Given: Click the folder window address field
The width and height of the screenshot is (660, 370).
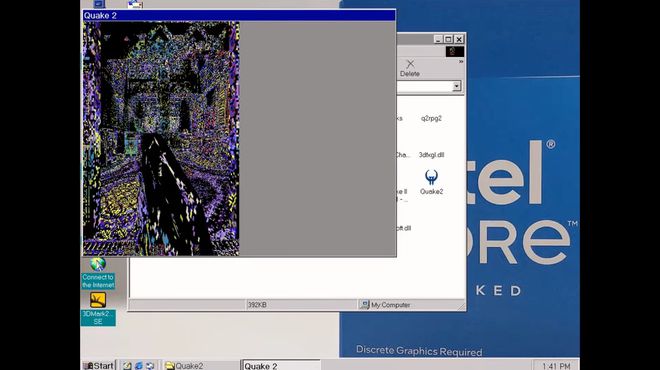Looking at the screenshot, I should click(424, 86).
